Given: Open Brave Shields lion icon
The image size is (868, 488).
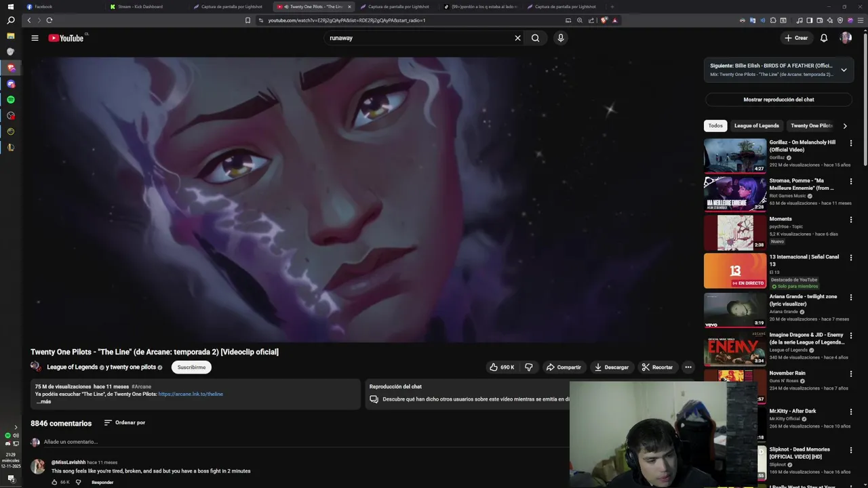Looking at the screenshot, I should (x=604, y=20).
